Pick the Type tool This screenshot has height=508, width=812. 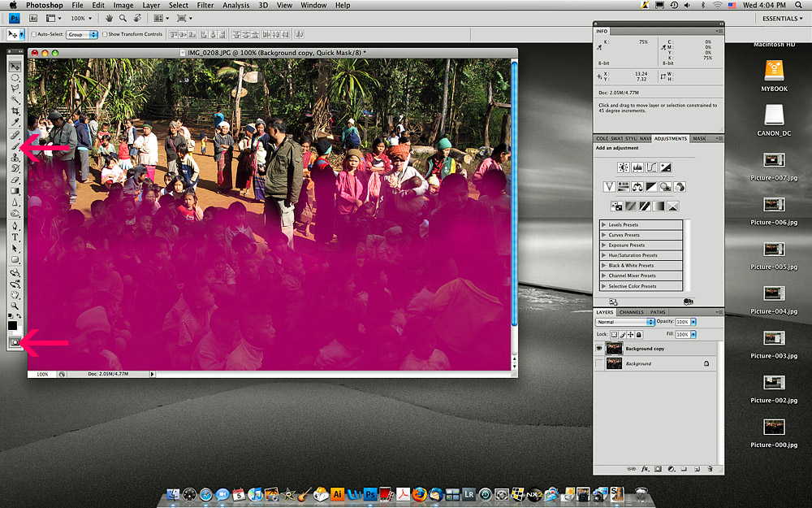tap(15, 237)
